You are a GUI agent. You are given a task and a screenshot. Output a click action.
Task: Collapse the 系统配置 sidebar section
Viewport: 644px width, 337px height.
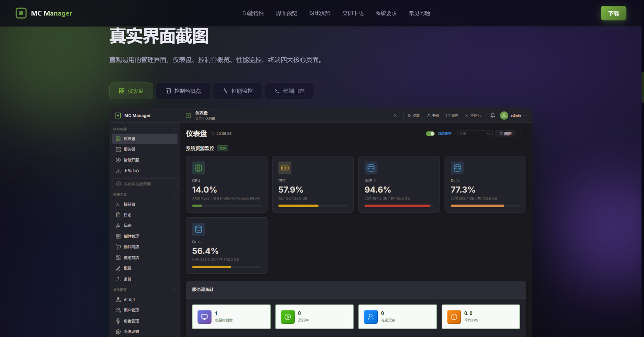click(174, 290)
